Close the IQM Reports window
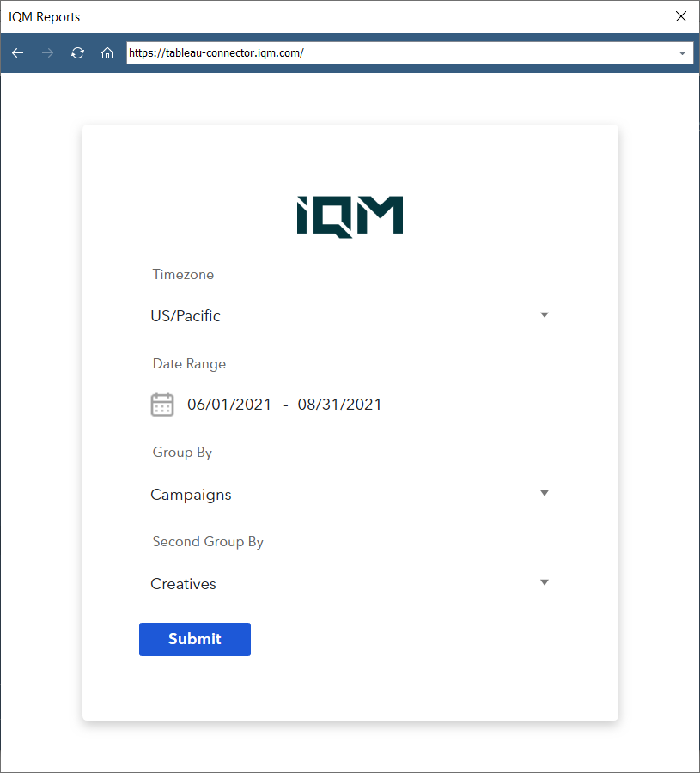The height and width of the screenshot is (773, 700). tap(681, 16)
